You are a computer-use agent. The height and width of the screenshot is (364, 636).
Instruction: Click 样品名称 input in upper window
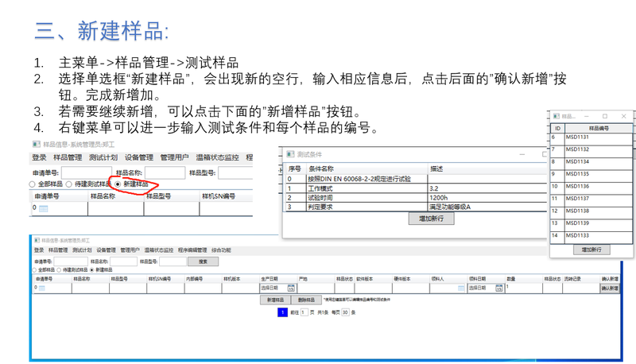pos(165,172)
